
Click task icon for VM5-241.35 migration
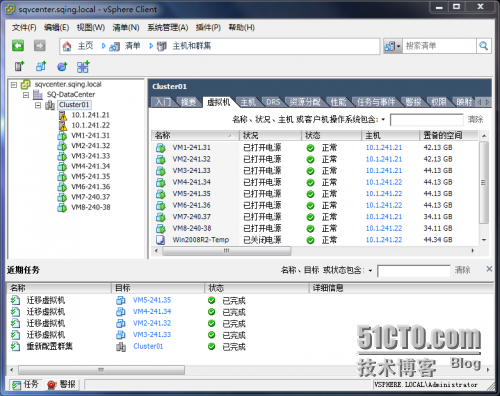coord(15,300)
